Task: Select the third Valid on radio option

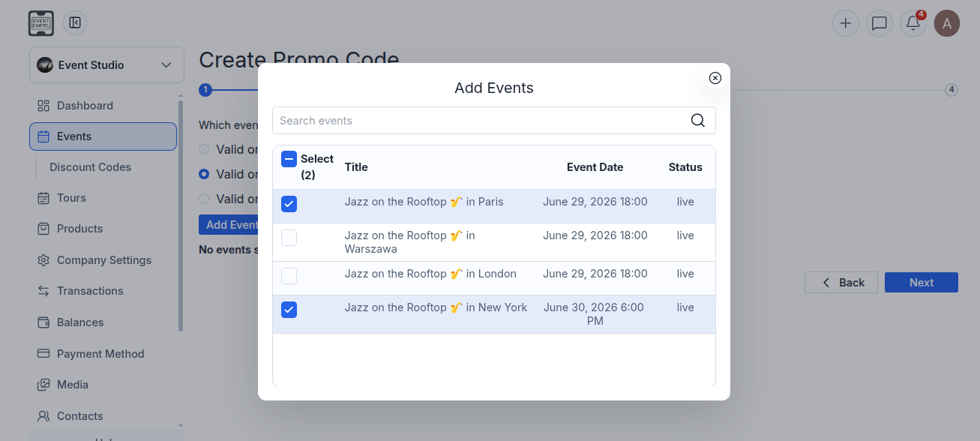Action: (x=204, y=199)
